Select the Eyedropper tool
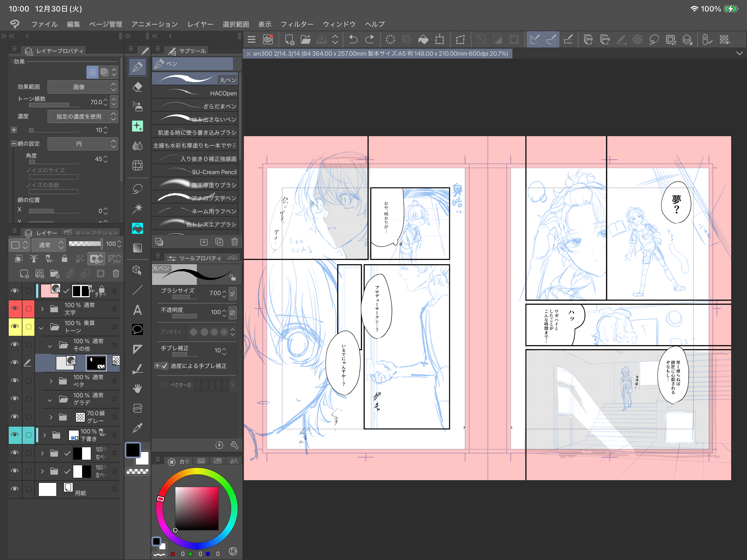This screenshot has height=560, width=747. (138, 428)
